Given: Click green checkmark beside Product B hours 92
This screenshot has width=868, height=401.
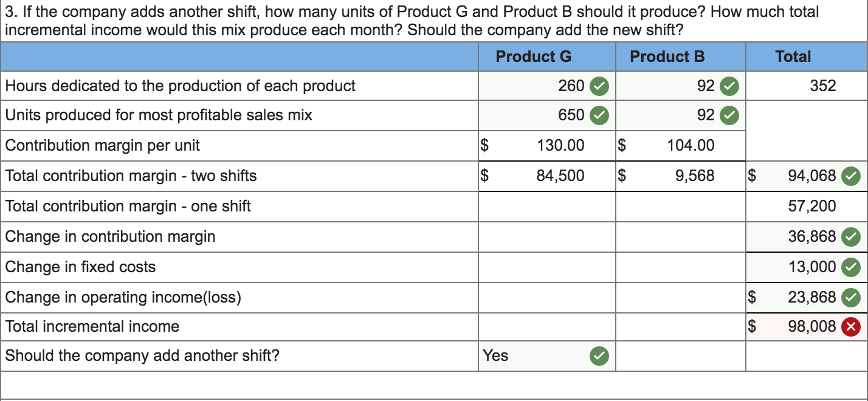Looking at the screenshot, I should [x=729, y=86].
